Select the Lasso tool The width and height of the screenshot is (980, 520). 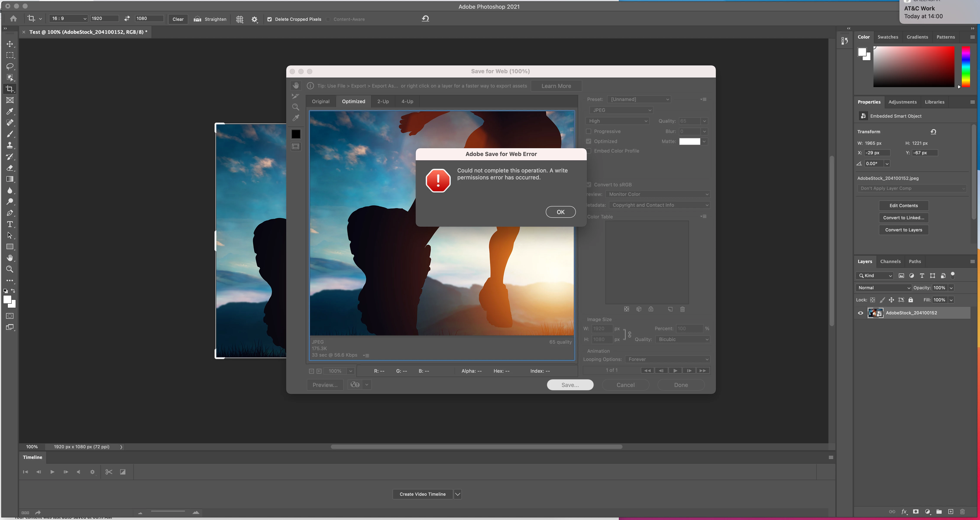(10, 67)
